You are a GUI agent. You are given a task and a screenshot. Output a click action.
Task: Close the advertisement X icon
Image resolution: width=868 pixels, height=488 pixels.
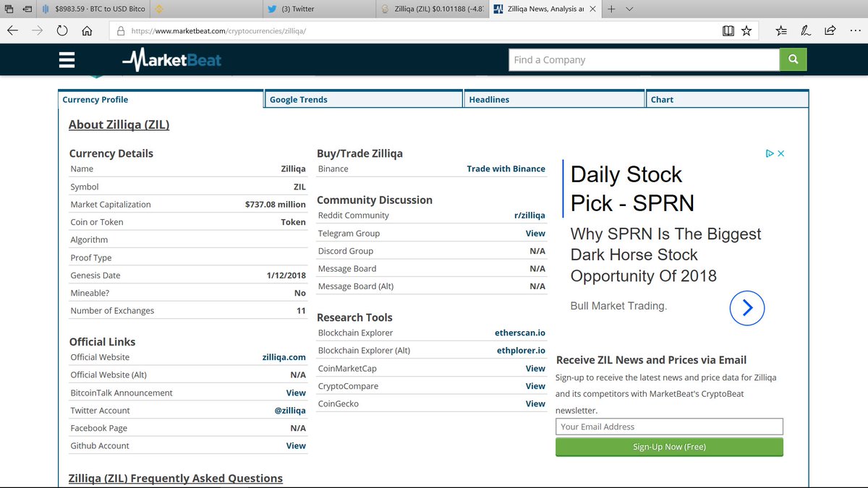(x=780, y=153)
